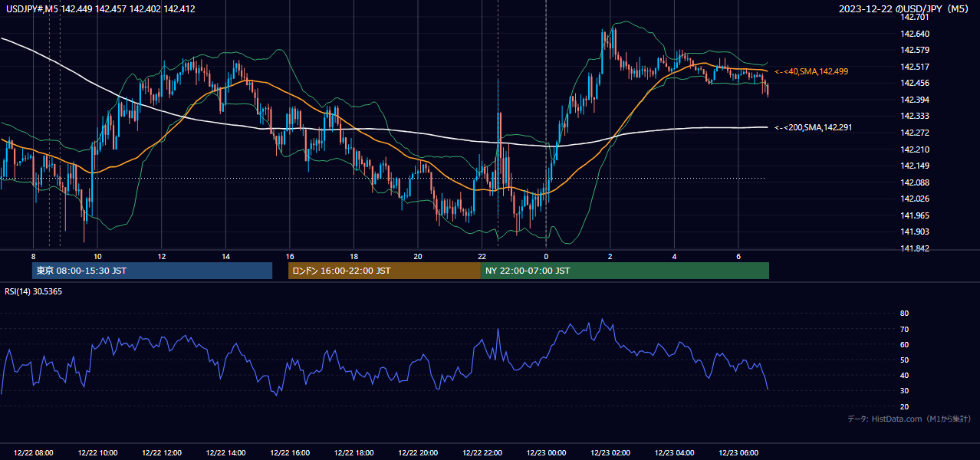Click price axis label 142.579
Screen dimensions: 980x460
click(x=914, y=50)
